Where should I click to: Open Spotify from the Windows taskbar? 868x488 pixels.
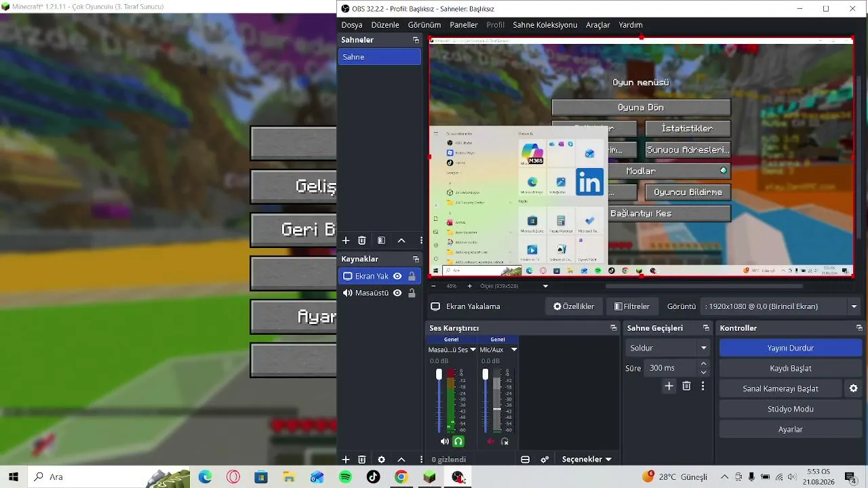click(x=345, y=476)
